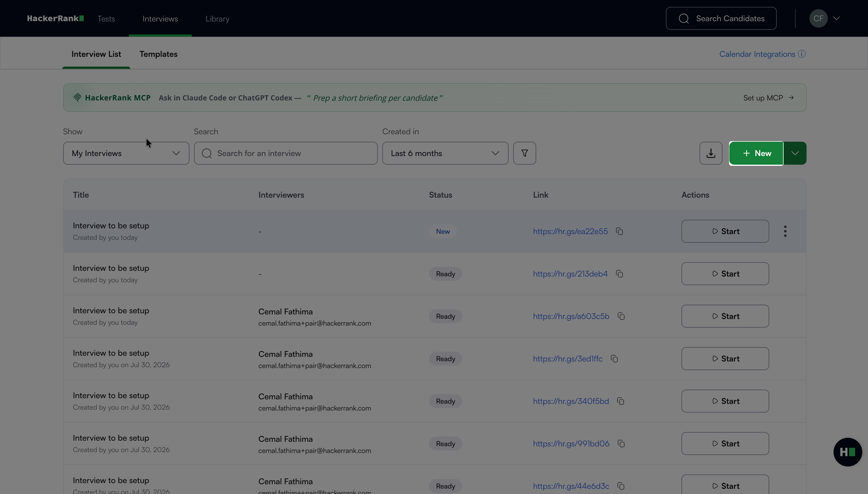This screenshot has height=494, width=868.
Task: Switch to the Interview List tab
Action: 96,54
